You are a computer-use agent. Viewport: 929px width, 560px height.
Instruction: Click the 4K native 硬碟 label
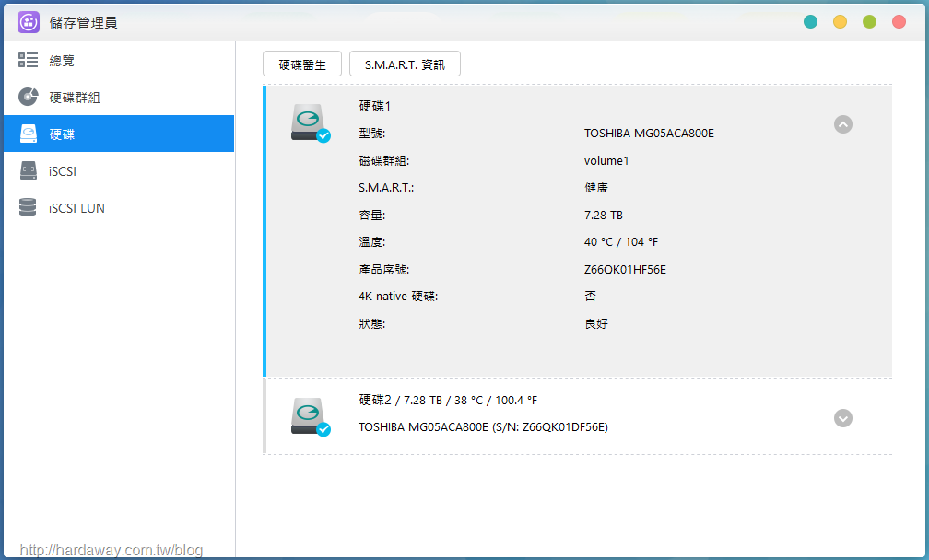pos(398,296)
